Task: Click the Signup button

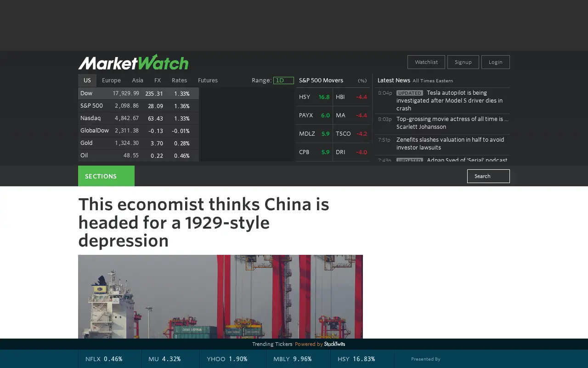Action: [463, 62]
